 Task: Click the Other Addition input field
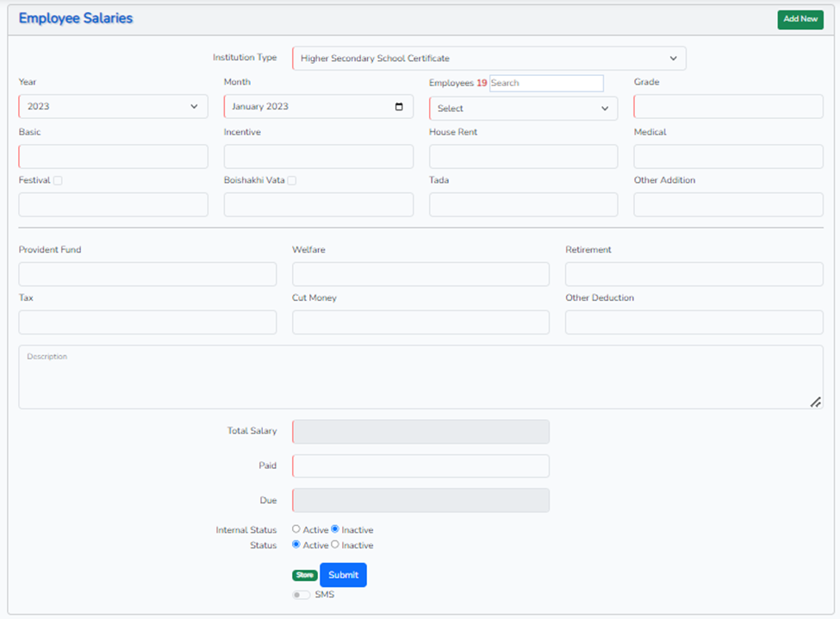click(x=729, y=204)
